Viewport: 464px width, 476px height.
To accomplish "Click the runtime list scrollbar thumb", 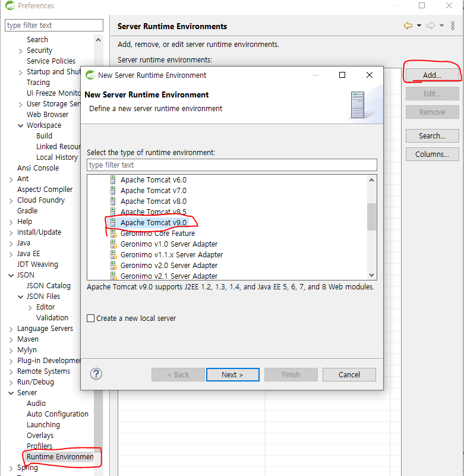I will 371,217.
